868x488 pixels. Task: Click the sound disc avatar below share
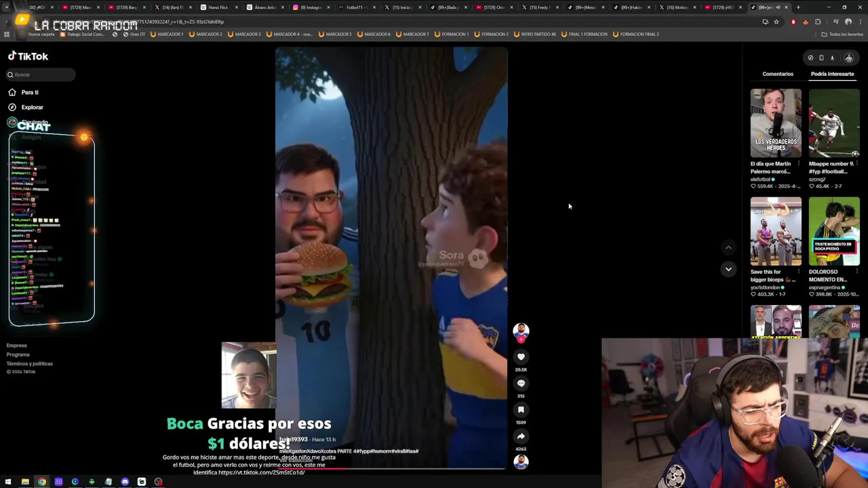pos(521,462)
